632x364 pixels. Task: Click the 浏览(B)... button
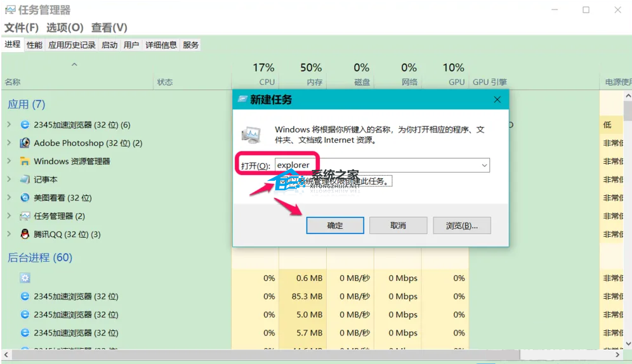pyautogui.click(x=461, y=225)
